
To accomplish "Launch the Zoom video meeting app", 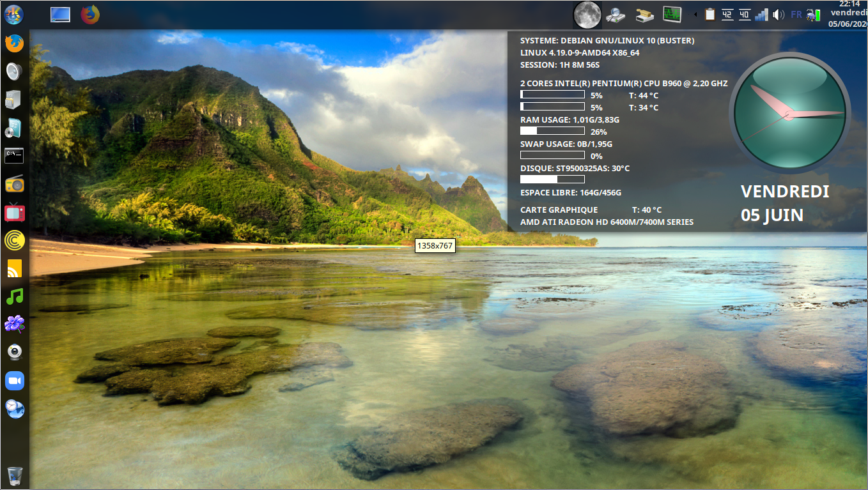I will coord(14,381).
